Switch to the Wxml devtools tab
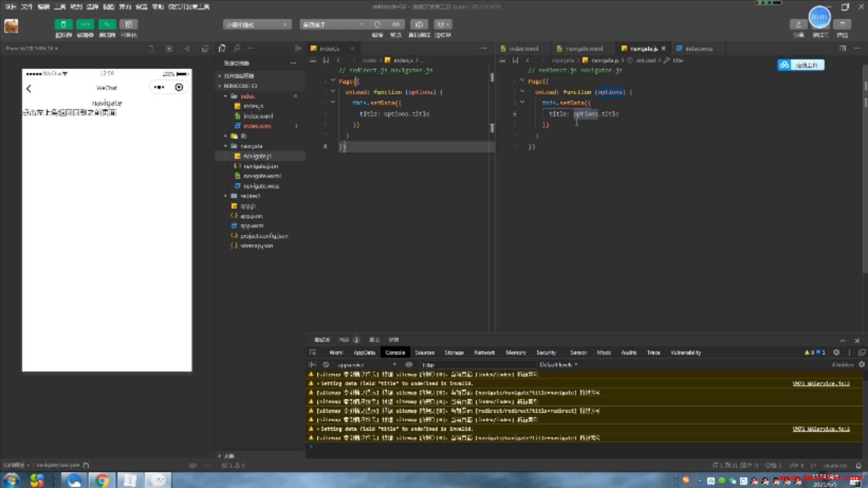 coord(336,352)
